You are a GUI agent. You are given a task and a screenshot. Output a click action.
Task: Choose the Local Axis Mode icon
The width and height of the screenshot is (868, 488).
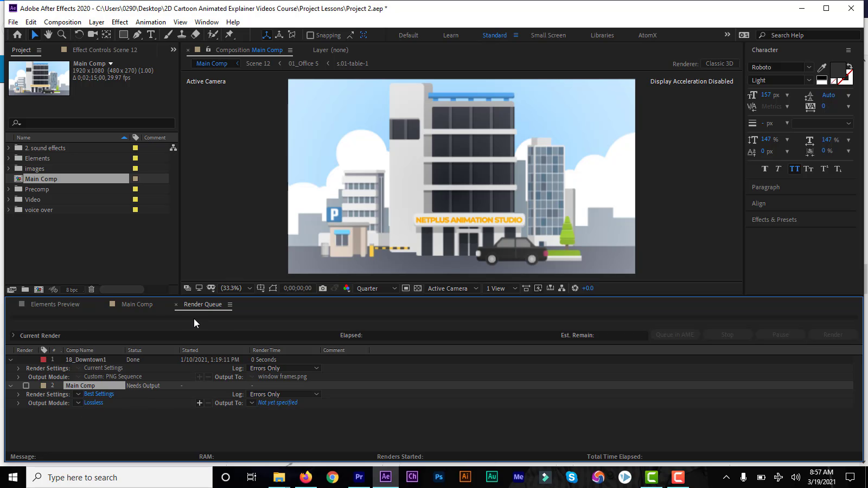pyautogui.click(x=266, y=35)
